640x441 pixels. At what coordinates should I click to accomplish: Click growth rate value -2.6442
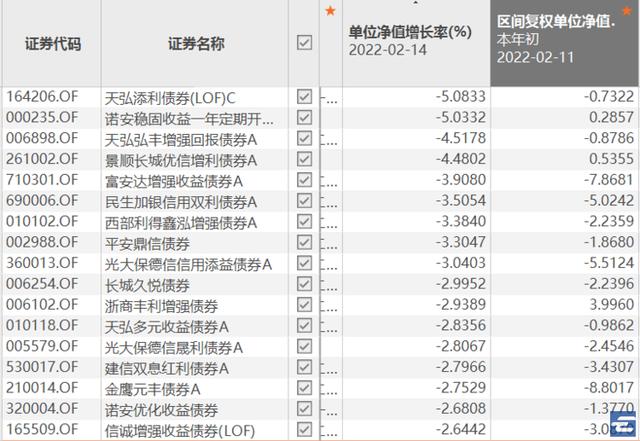tap(461, 429)
